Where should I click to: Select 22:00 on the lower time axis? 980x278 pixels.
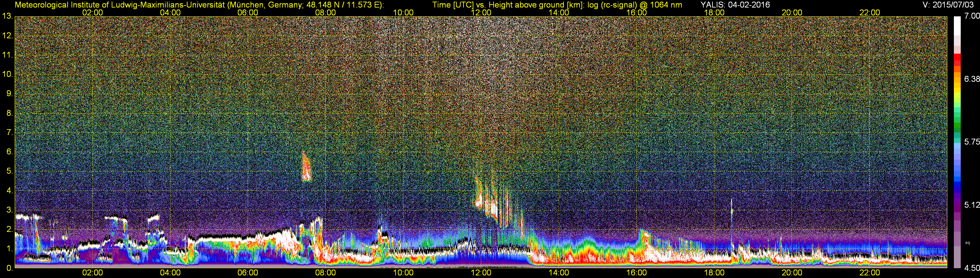pyautogui.click(x=870, y=273)
